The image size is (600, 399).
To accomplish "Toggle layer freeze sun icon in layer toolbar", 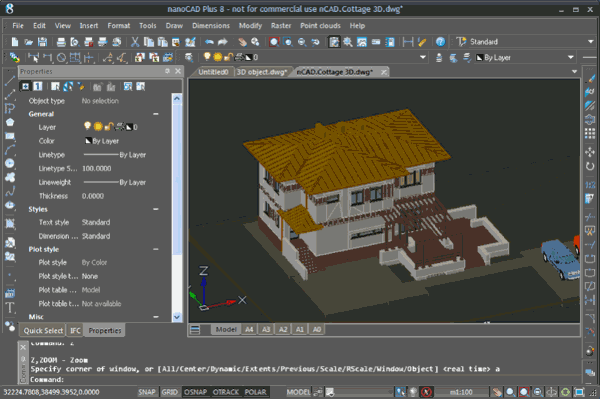I will click(x=218, y=57).
